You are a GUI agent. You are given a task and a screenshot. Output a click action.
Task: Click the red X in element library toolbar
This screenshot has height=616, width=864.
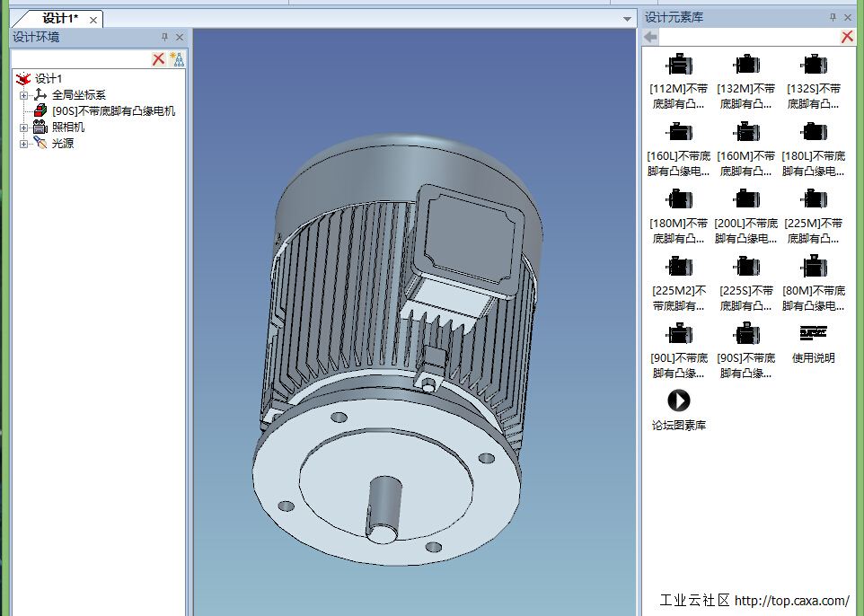tap(847, 37)
